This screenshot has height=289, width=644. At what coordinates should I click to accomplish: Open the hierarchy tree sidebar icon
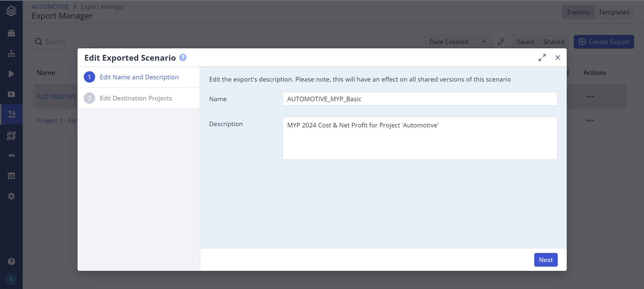point(11,53)
